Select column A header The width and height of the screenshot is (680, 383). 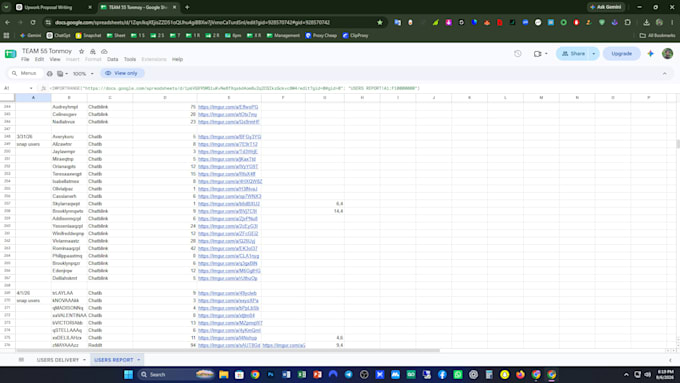pos(33,98)
